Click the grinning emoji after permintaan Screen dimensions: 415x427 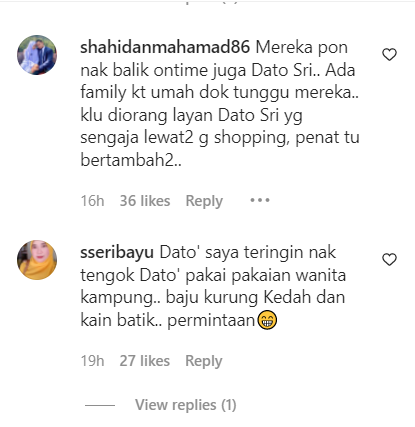tap(267, 320)
